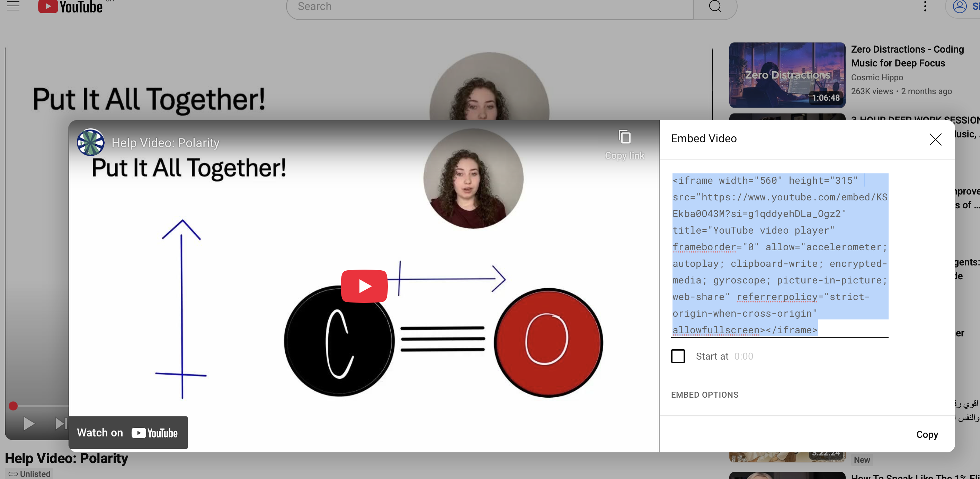Screen dimensions: 980x479
Task: Open the hamburger guide menu
Action: coord(13,6)
